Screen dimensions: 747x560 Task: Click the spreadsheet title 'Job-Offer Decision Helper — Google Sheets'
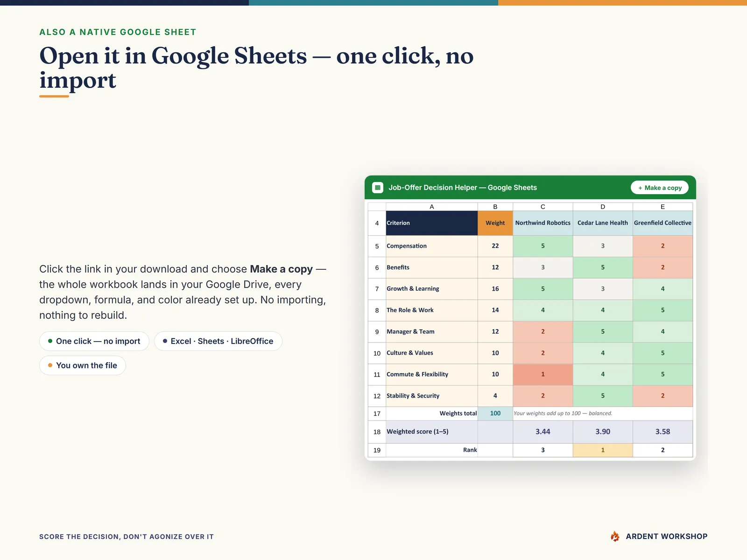click(x=463, y=188)
